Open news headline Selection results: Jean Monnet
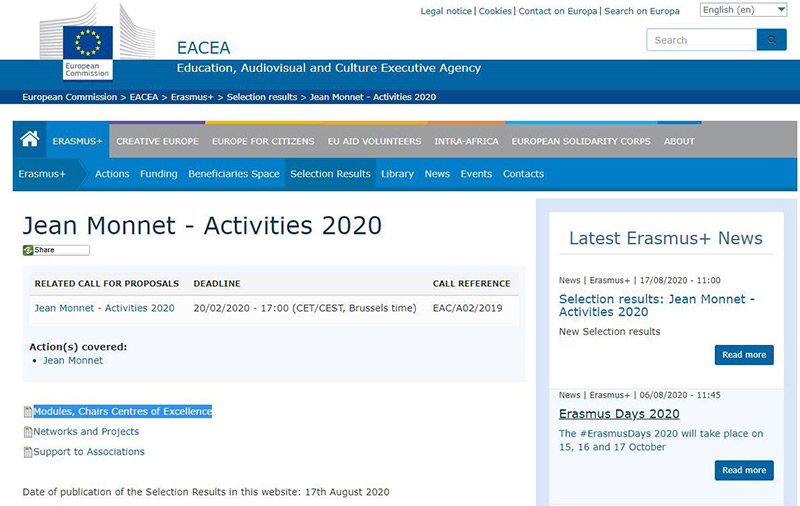800x506 pixels. [657, 306]
